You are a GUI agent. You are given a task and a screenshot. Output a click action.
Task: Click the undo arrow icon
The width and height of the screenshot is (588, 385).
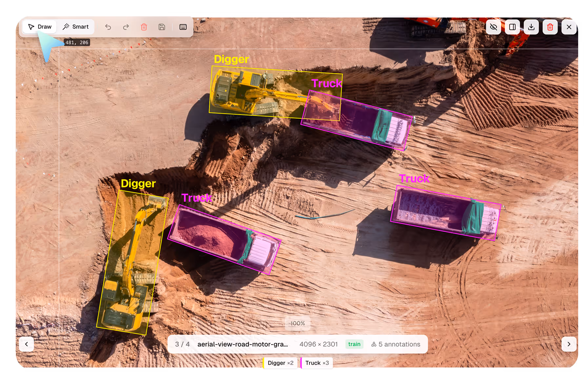(108, 27)
